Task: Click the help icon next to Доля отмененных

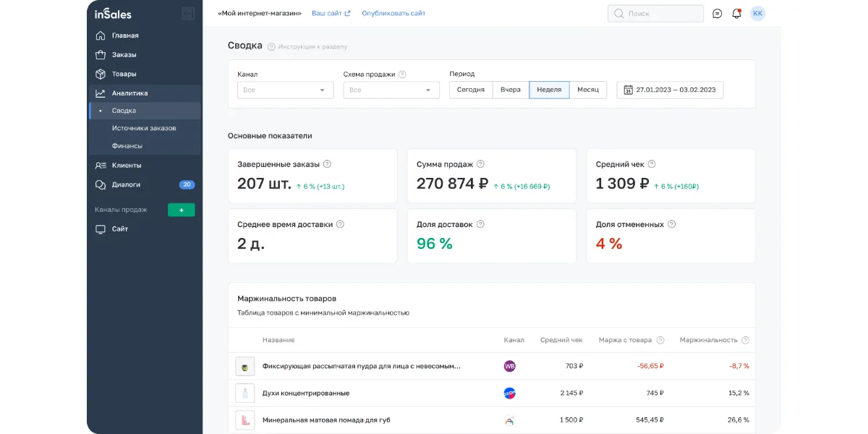Action: tap(671, 224)
